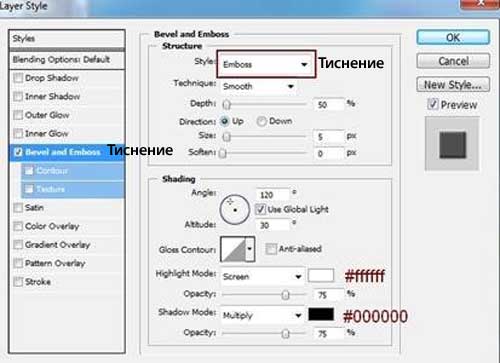Viewport: 500px width, 363px height.
Task: Toggle the Use Global Light checkbox
Action: (260, 209)
